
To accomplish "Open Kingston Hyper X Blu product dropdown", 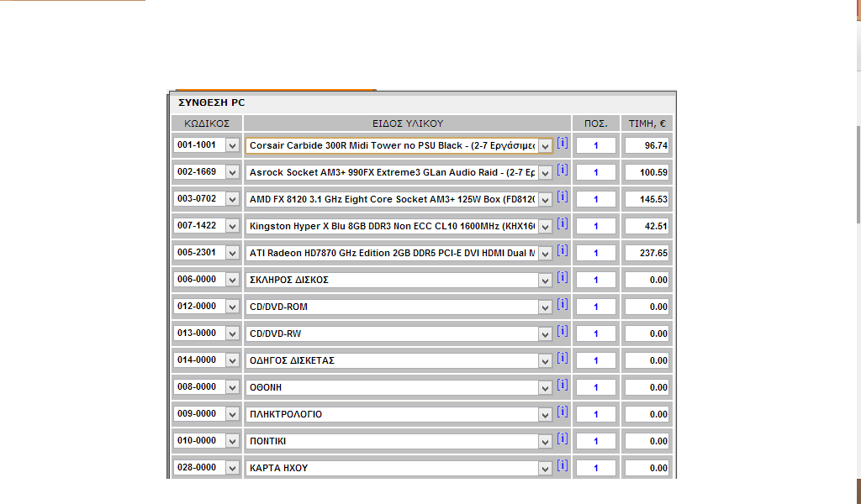I will [545, 227].
